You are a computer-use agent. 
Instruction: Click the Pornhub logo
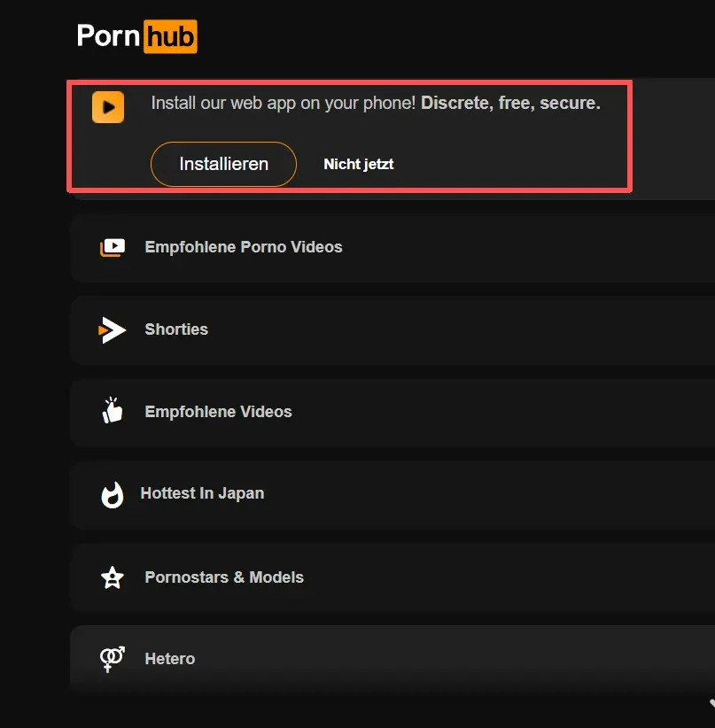(137, 36)
